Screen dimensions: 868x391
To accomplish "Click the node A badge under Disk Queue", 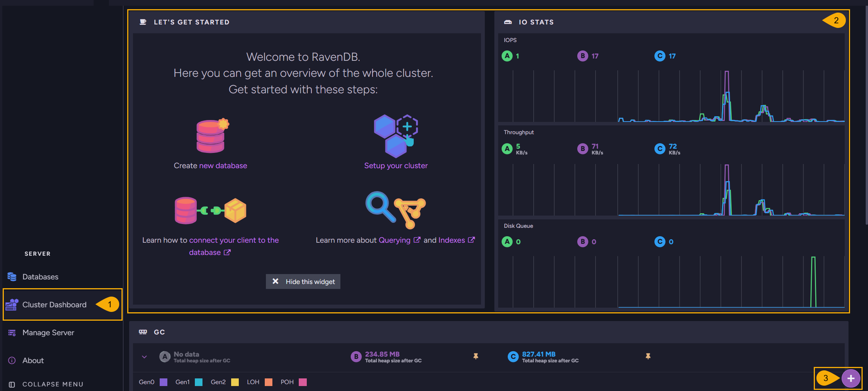I will (x=507, y=242).
